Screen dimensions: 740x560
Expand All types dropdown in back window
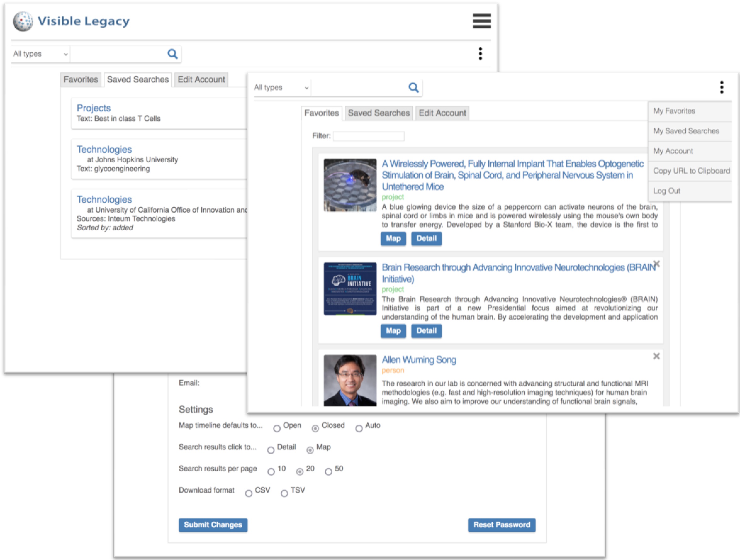(x=40, y=54)
